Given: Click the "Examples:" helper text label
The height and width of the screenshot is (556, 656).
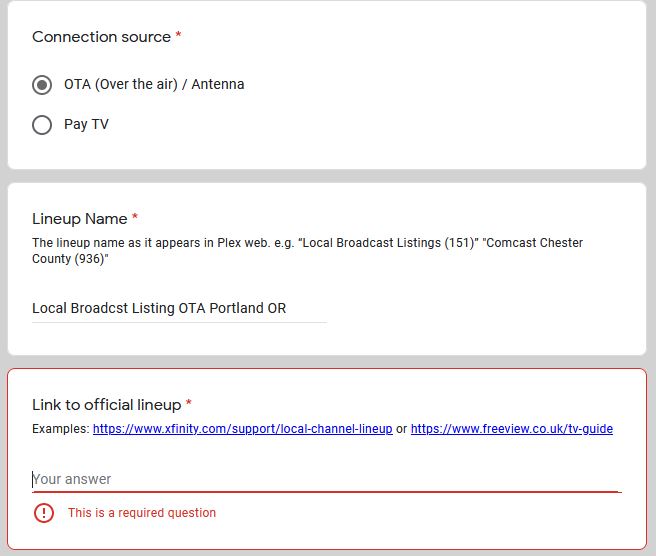Looking at the screenshot, I should click(x=61, y=429).
